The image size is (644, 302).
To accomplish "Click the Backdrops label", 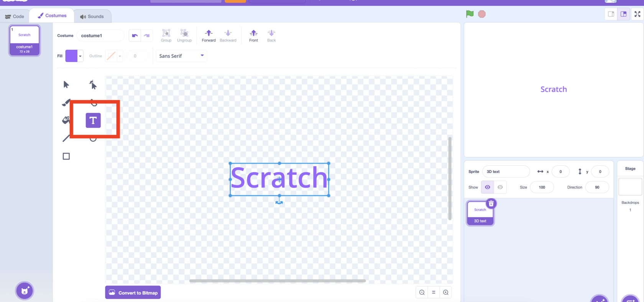I will 630,203.
